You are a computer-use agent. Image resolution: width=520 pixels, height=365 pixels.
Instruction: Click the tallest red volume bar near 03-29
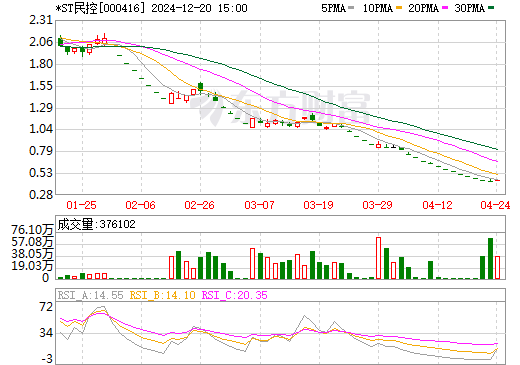[x=378, y=258]
